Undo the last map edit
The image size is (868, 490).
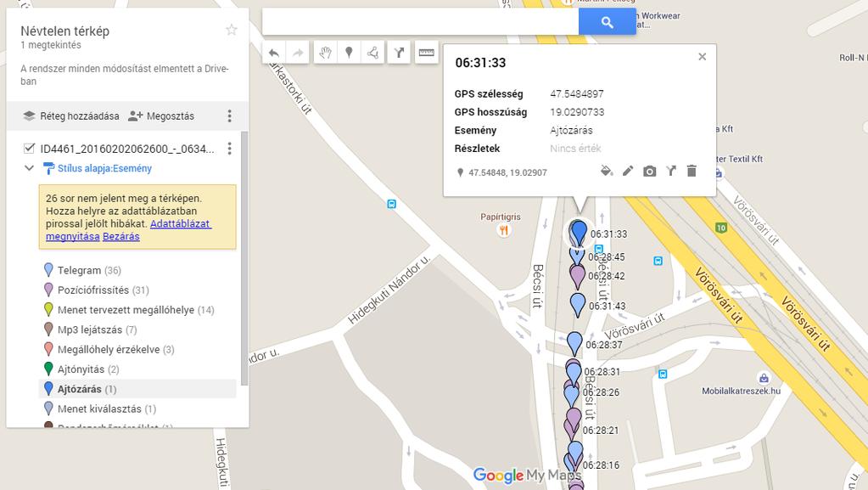tap(273, 53)
